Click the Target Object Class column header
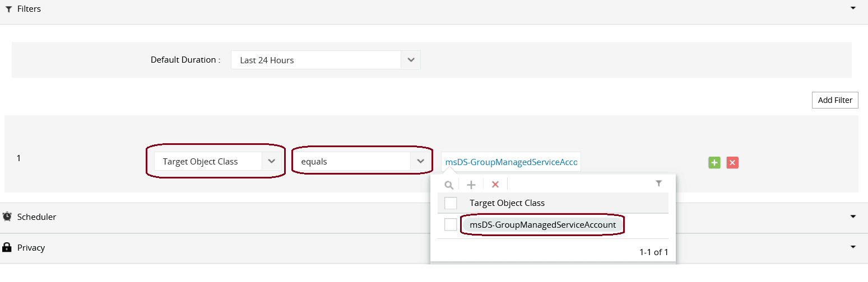This screenshot has width=868, height=282. click(507, 203)
